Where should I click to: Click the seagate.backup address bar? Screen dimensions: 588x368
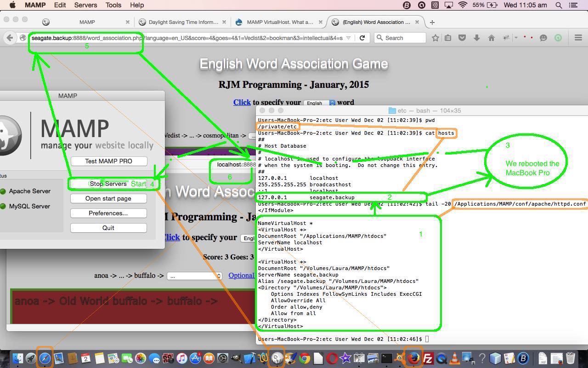(x=187, y=38)
